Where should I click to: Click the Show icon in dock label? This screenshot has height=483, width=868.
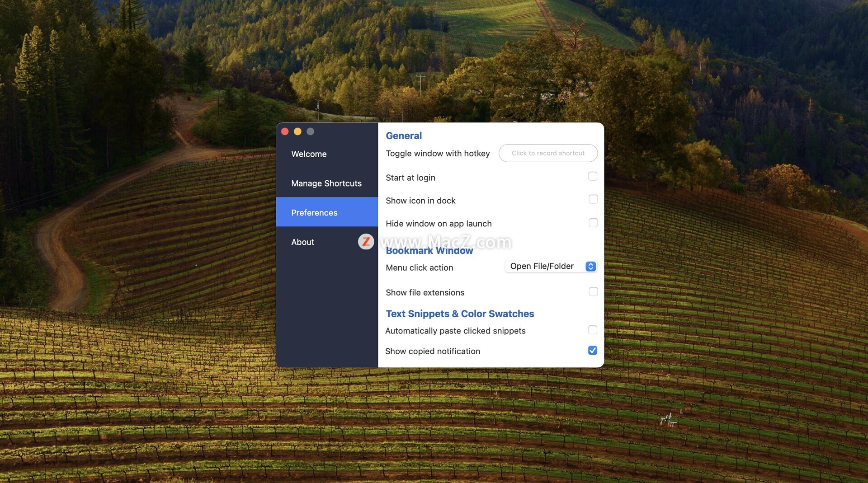tap(420, 201)
